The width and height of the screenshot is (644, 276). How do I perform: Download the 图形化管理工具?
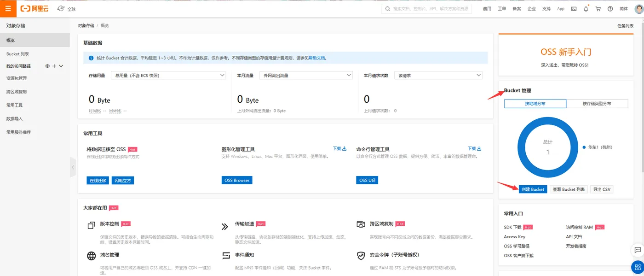click(339, 148)
